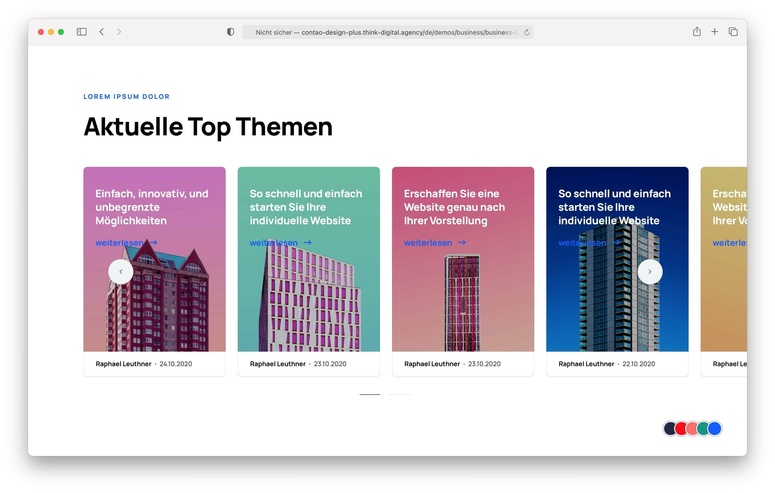Open a new tab with plus icon
775x493 pixels.
coord(714,32)
